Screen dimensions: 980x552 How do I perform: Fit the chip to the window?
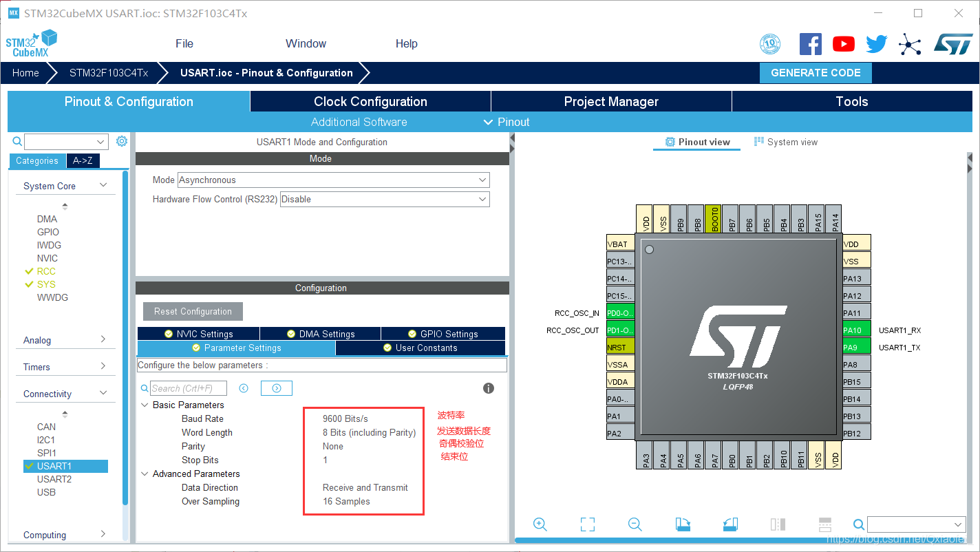pos(588,524)
